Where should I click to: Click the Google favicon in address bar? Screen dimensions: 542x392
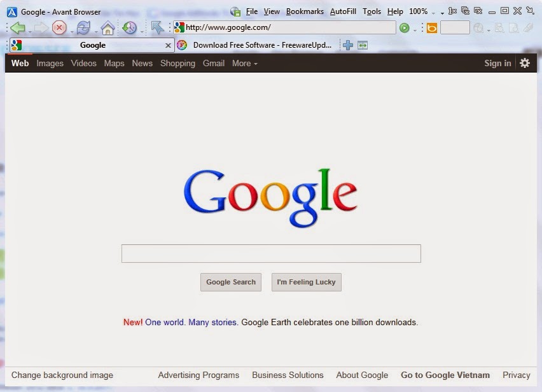[179, 27]
